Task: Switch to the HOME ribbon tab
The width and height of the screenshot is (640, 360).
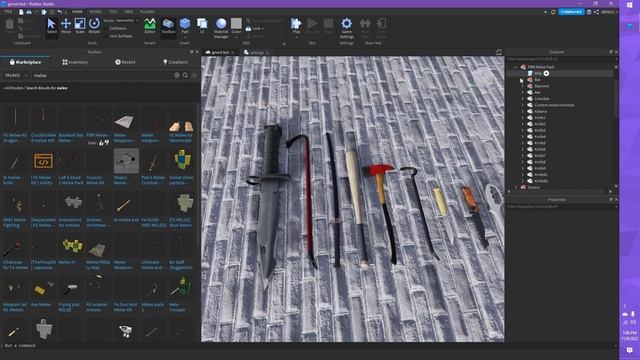Action: [77, 12]
